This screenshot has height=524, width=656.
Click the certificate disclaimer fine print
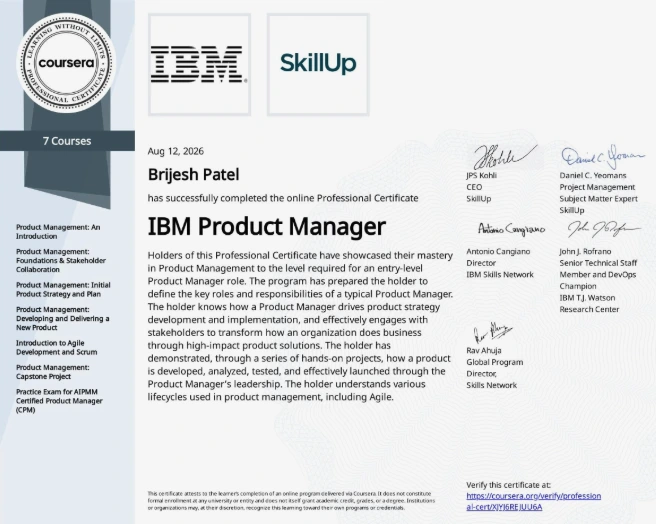point(291,501)
